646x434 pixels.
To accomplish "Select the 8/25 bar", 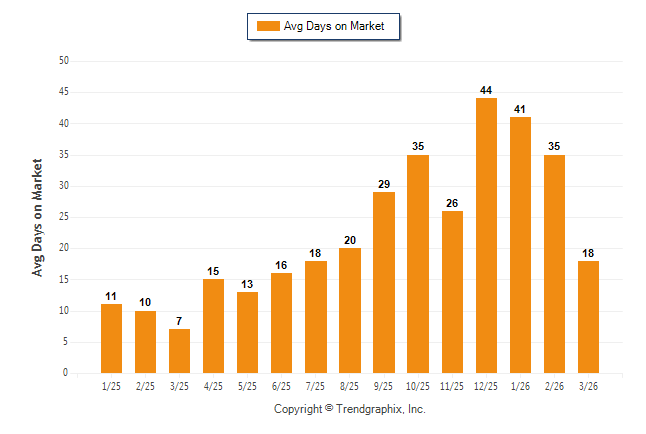I will coord(350,310).
